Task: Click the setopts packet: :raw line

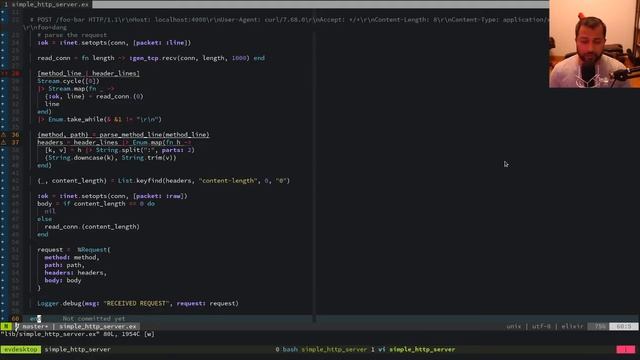Action: point(112,196)
